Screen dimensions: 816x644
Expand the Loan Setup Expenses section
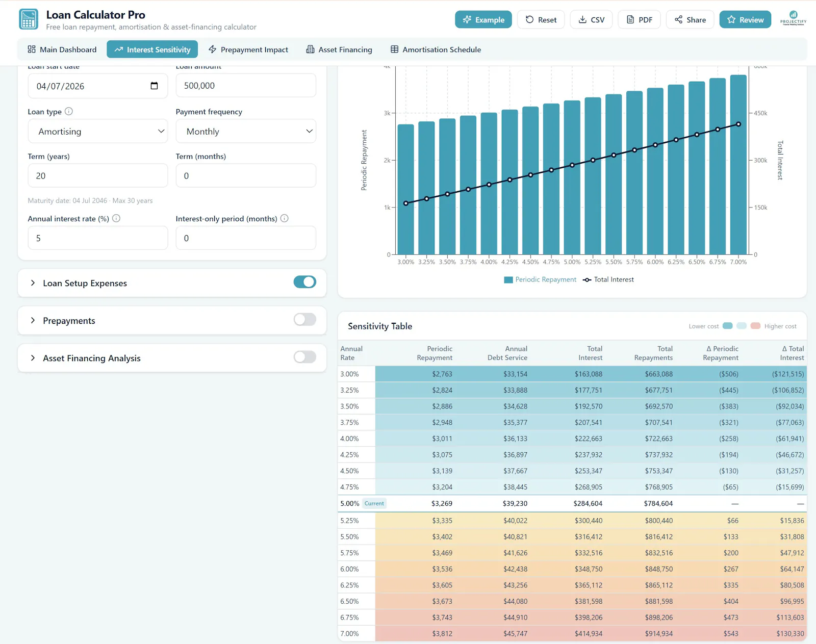click(x=33, y=283)
